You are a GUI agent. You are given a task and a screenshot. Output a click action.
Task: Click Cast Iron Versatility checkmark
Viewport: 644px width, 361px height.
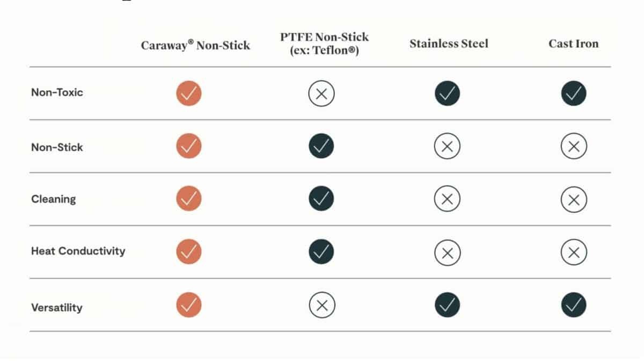click(x=574, y=305)
